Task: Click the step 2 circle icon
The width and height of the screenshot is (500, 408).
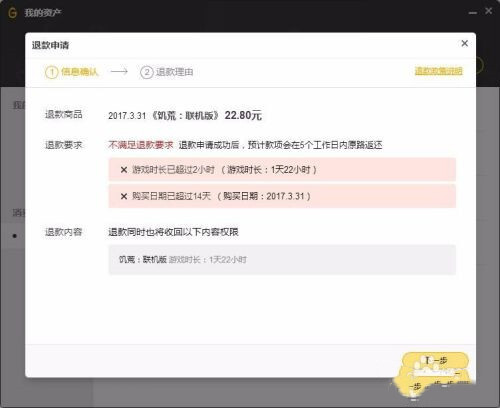Action: pos(147,72)
